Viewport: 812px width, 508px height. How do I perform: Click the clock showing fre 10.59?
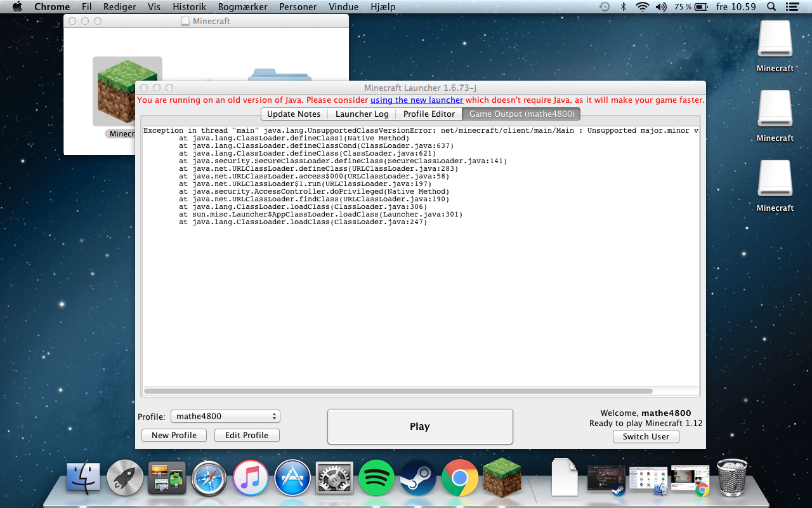click(736, 7)
